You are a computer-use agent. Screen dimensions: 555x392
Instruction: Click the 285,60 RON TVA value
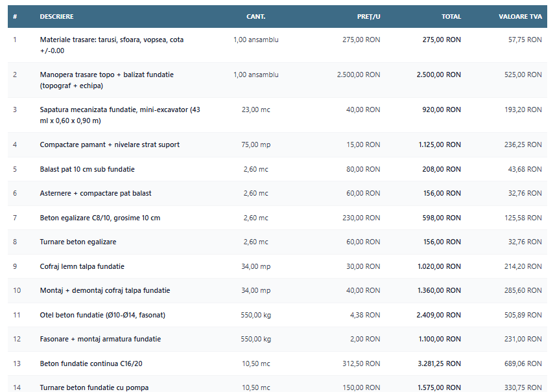(523, 290)
